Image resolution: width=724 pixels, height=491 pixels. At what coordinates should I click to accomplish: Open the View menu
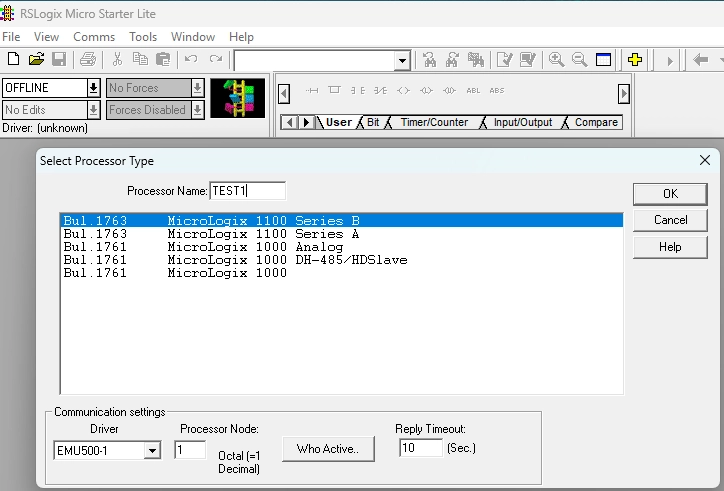coord(46,37)
